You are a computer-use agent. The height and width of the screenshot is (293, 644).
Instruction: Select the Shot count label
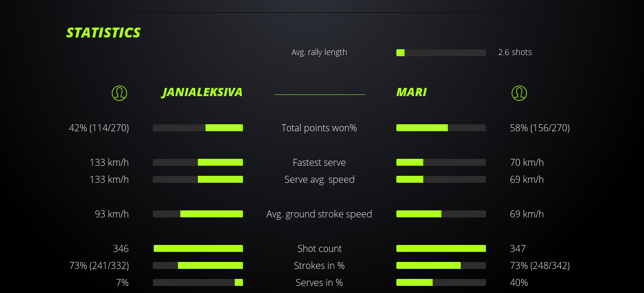(319, 248)
